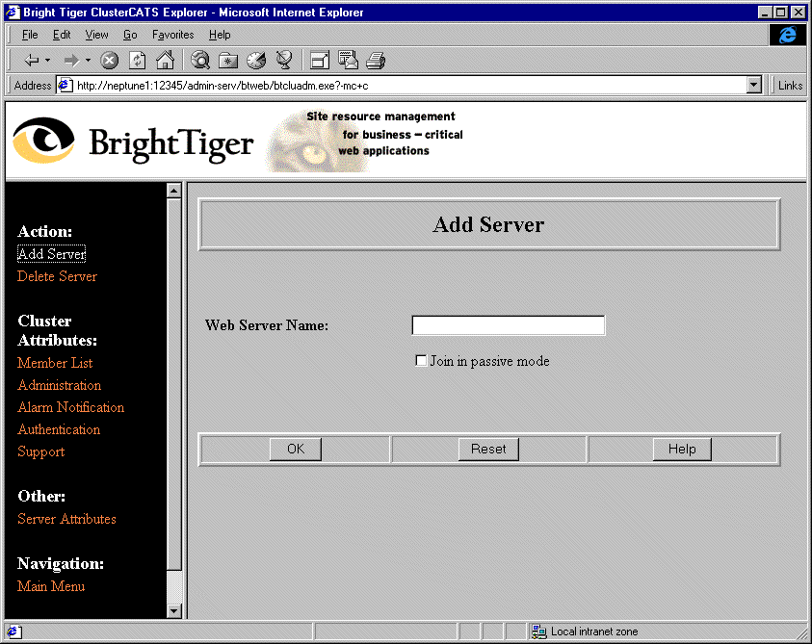This screenshot has height=644, width=812.
Task: Click the Channels satellite dish icon
Action: tap(284, 60)
